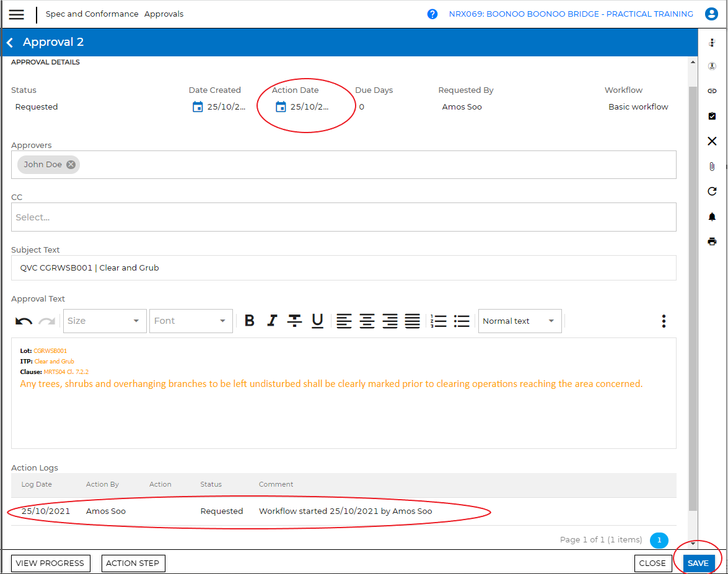Toggle bold text formatting
The height and width of the screenshot is (574, 728).
click(x=250, y=321)
